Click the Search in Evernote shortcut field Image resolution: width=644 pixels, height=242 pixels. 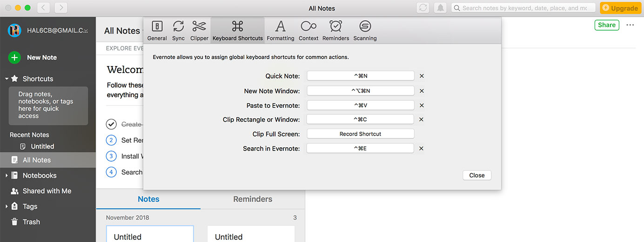360,148
